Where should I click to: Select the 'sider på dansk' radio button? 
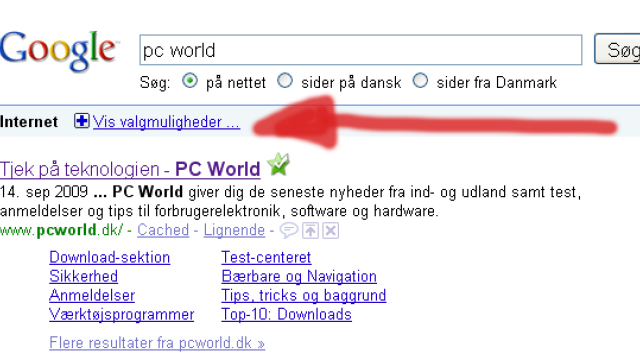285,81
